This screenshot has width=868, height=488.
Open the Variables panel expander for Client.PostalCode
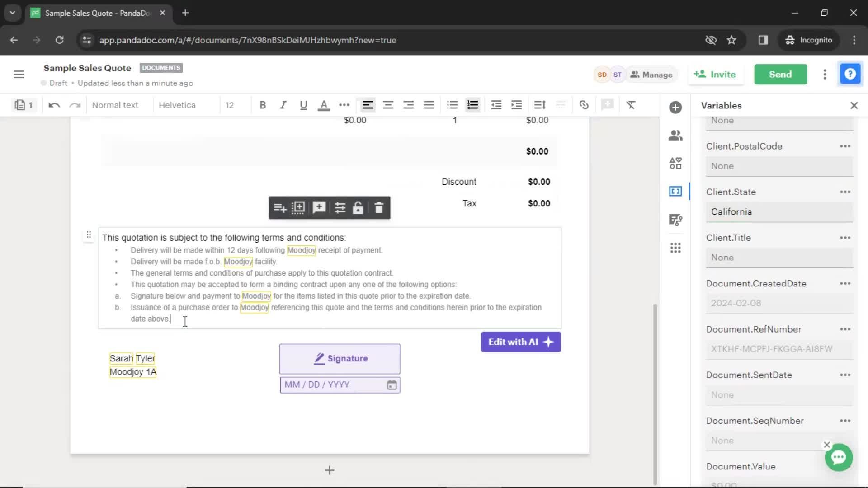coord(847,146)
